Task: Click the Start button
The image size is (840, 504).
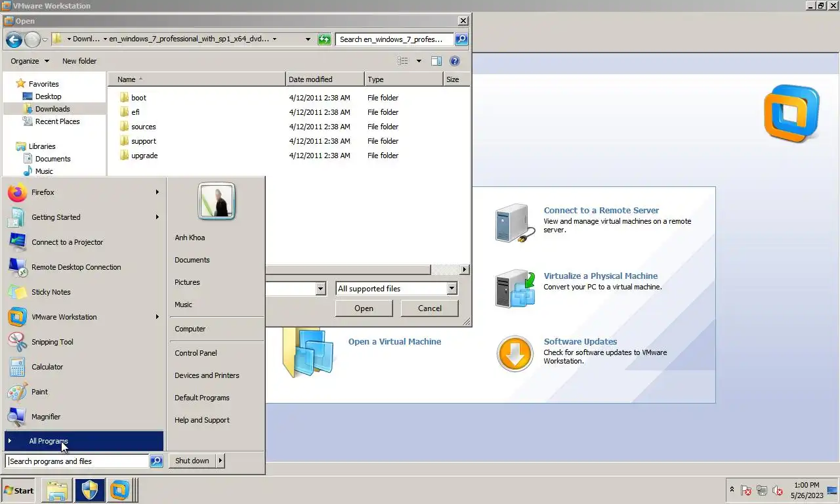Action: click(18, 490)
